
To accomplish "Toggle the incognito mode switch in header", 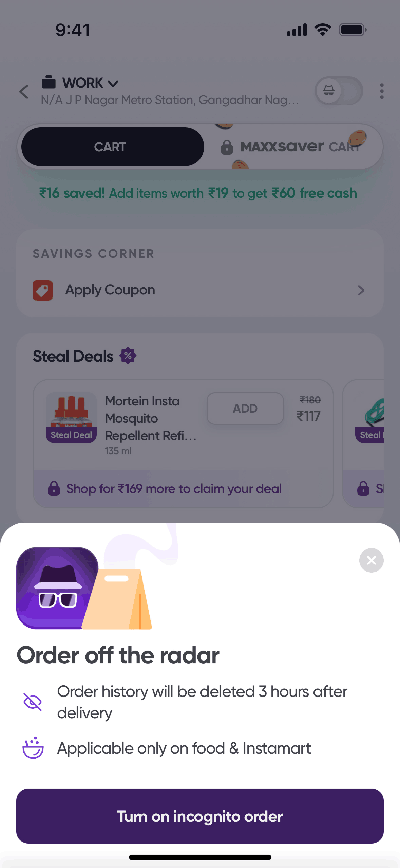I will point(339,91).
